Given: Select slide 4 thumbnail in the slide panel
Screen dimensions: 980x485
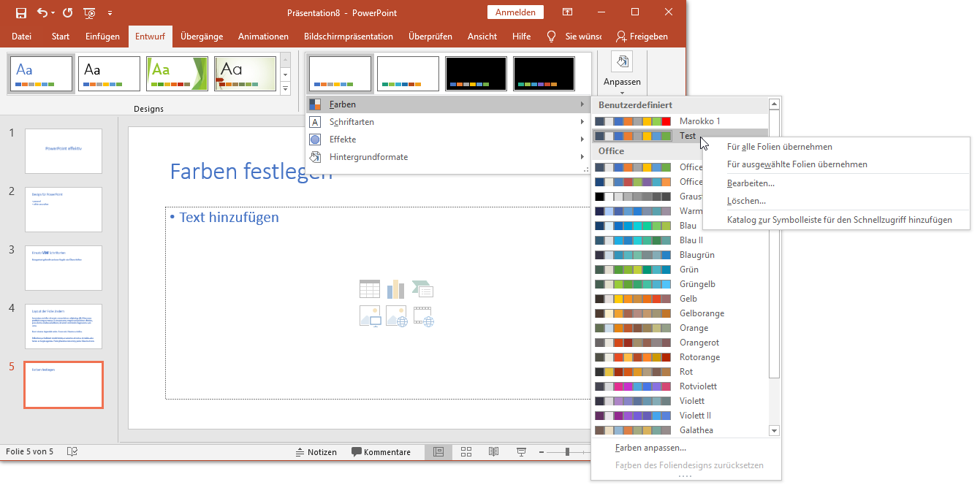Looking at the screenshot, I should pyautogui.click(x=64, y=326).
